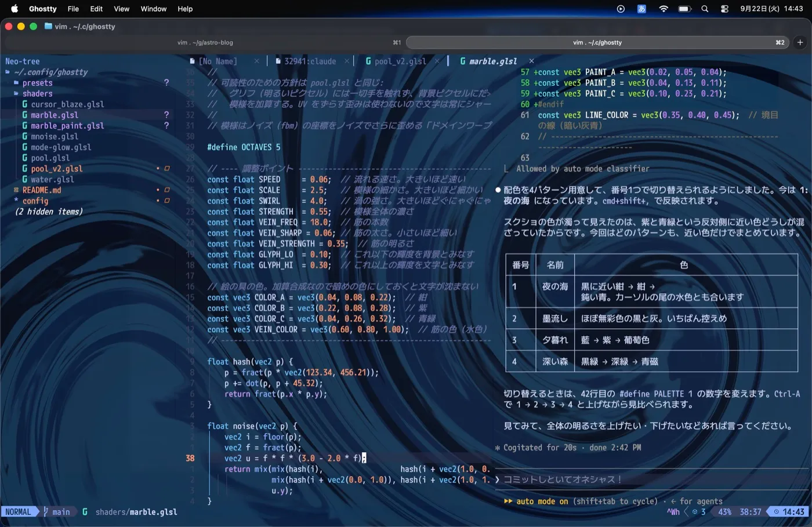
Task: Open the Window menu
Action: [x=154, y=9]
